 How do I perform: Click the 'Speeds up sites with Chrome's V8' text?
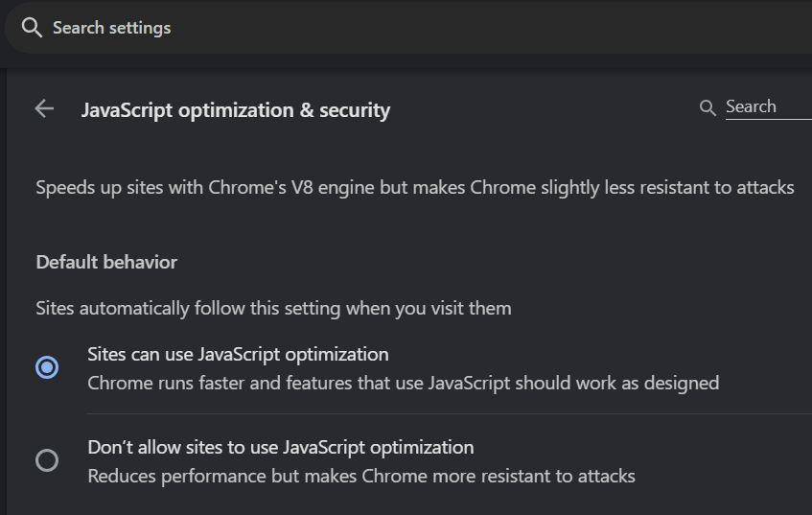[414, 187]
